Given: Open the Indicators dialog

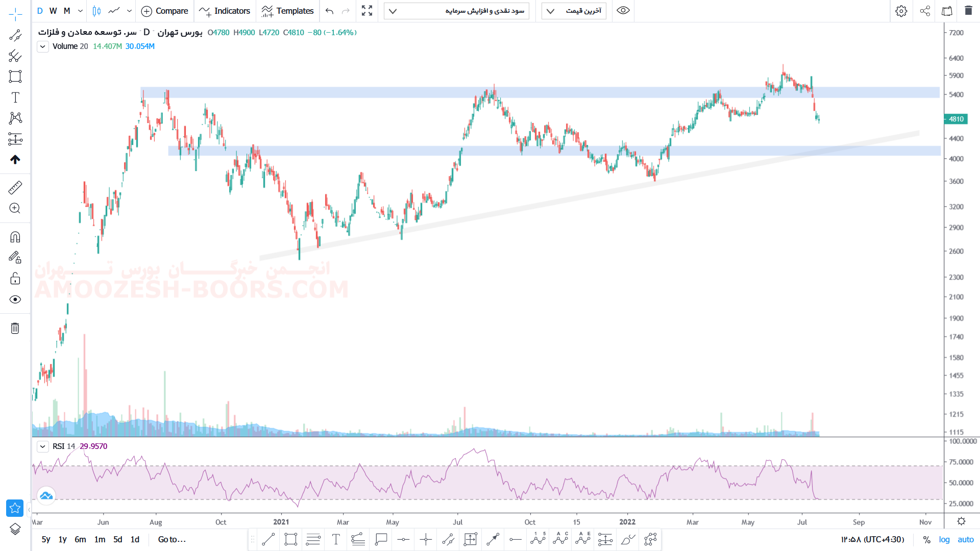Looking at the screenshot, I should (x=225, y=11).
